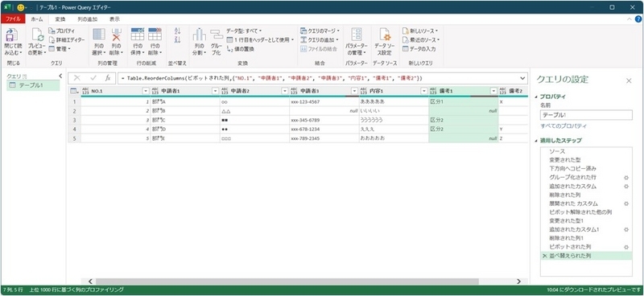Image resolution: width=644 pixels, height=296 pixels.
Task: Open the 最近のソース dropdown
Action: coord(421,40)
